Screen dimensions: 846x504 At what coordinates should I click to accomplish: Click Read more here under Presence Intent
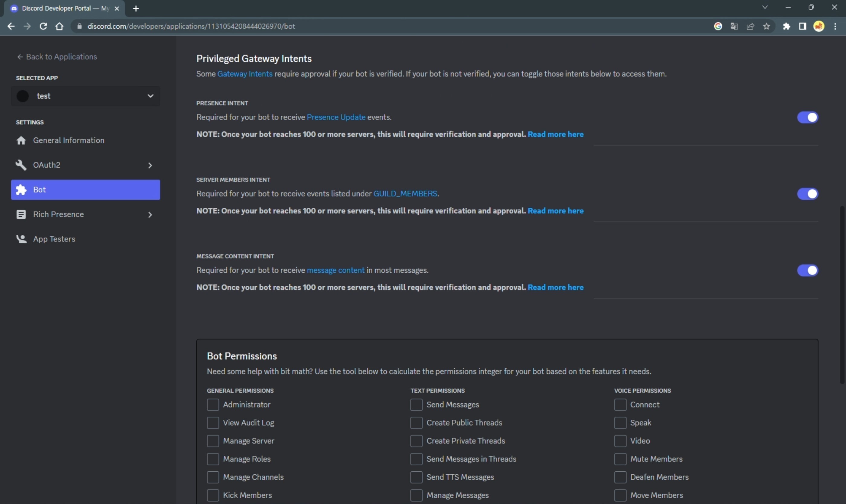click(x=556, y=134)
